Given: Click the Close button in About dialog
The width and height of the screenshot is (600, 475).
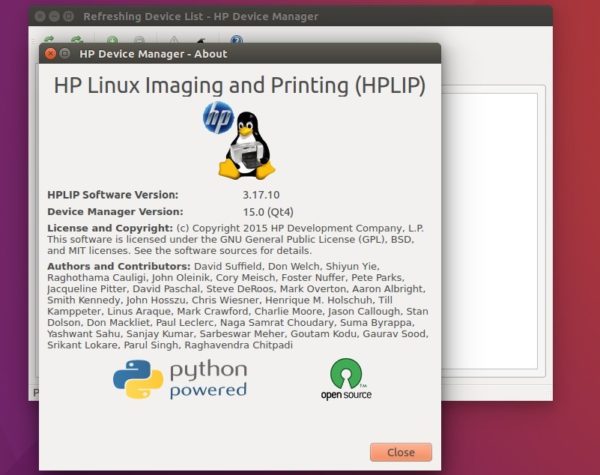Looking at the screenshot, I should (401, 452).
